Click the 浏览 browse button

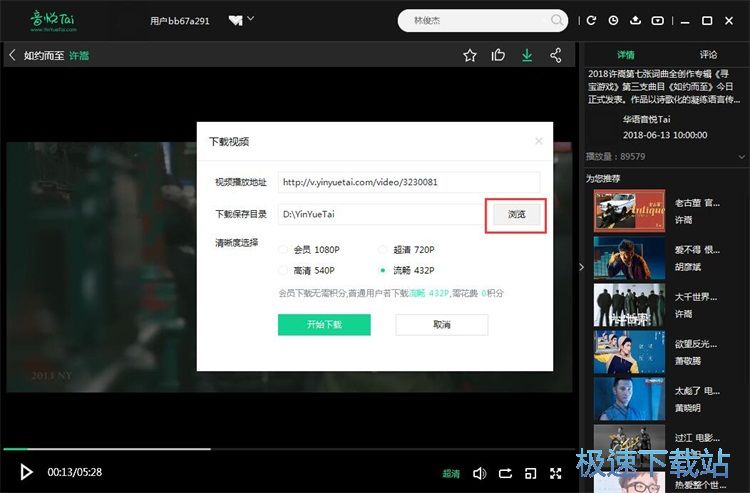(517, 214)
